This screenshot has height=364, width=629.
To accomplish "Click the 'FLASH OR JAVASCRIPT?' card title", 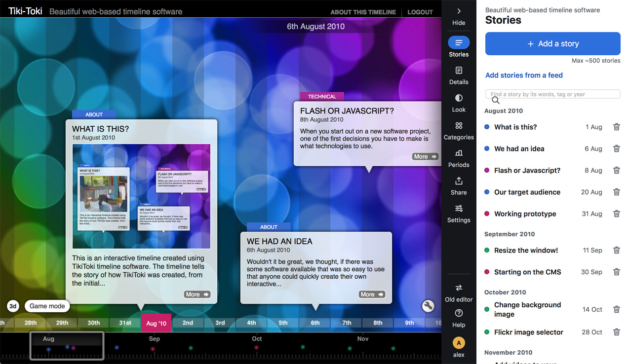I will click(x=347, y=111).
